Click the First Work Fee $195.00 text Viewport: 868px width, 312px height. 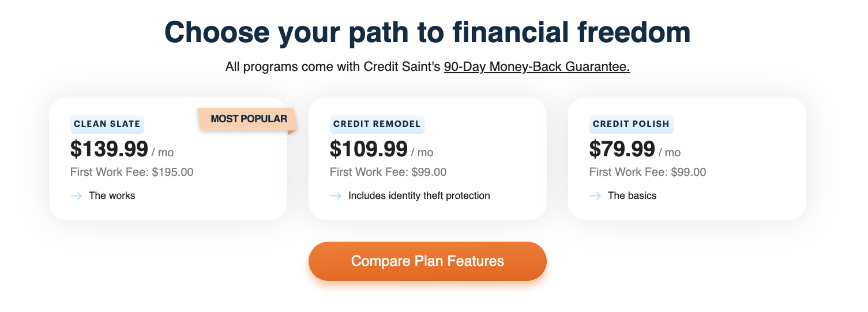132,172
